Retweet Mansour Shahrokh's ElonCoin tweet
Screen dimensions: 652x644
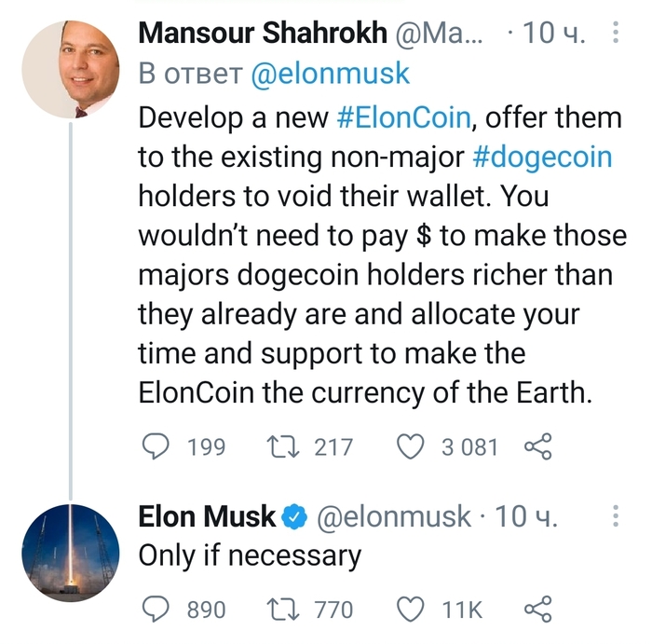[x=283, y=446]
